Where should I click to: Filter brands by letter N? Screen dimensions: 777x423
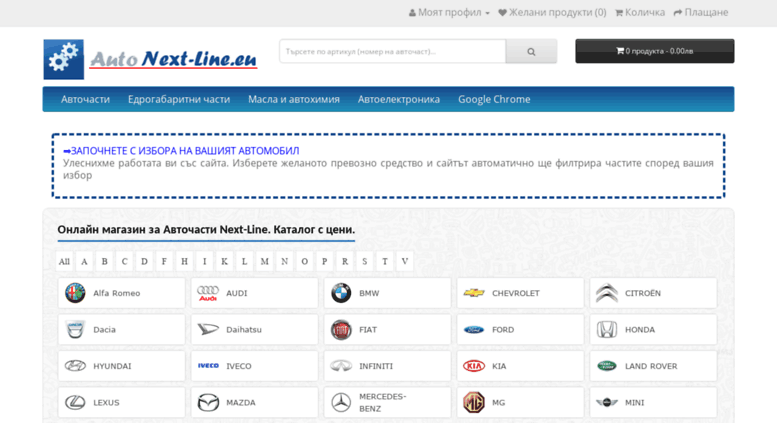(284, 262)
